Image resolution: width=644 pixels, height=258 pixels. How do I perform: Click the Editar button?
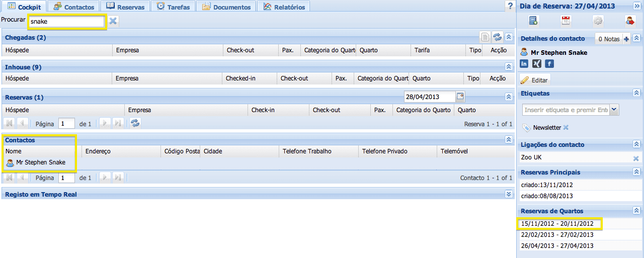[535, 80]
